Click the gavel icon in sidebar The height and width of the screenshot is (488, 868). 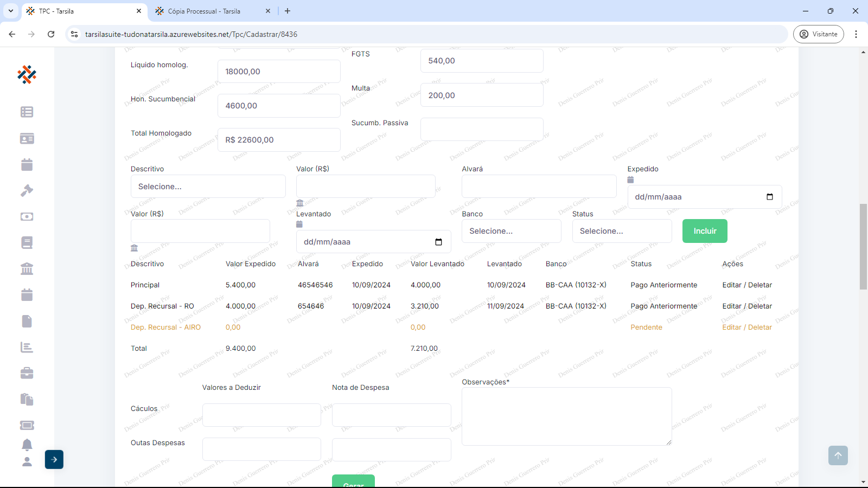point(27,190)
